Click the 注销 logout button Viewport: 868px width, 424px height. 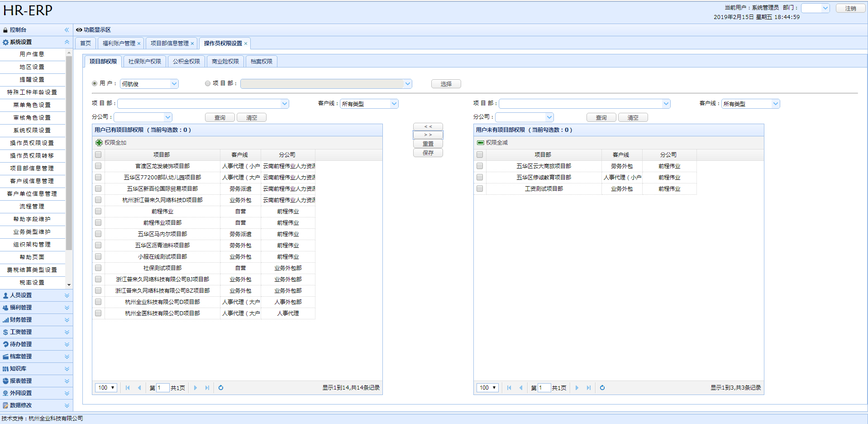851,8
